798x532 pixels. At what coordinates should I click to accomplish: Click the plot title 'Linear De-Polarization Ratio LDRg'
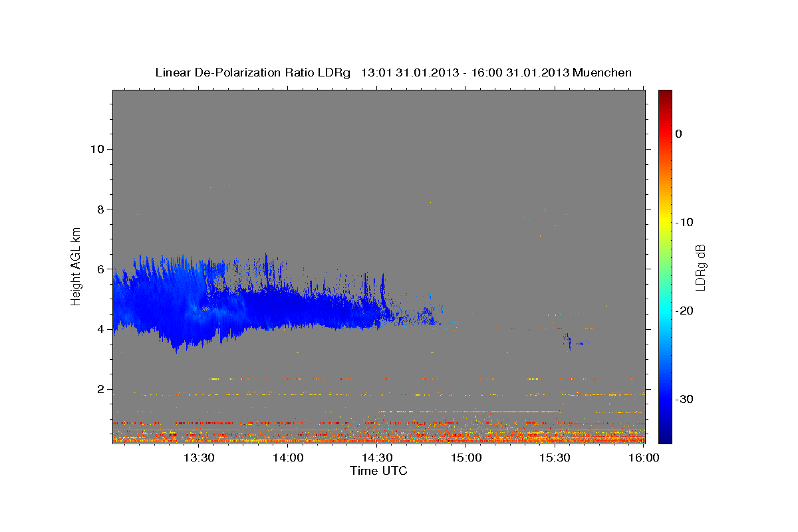coord(252,72)
